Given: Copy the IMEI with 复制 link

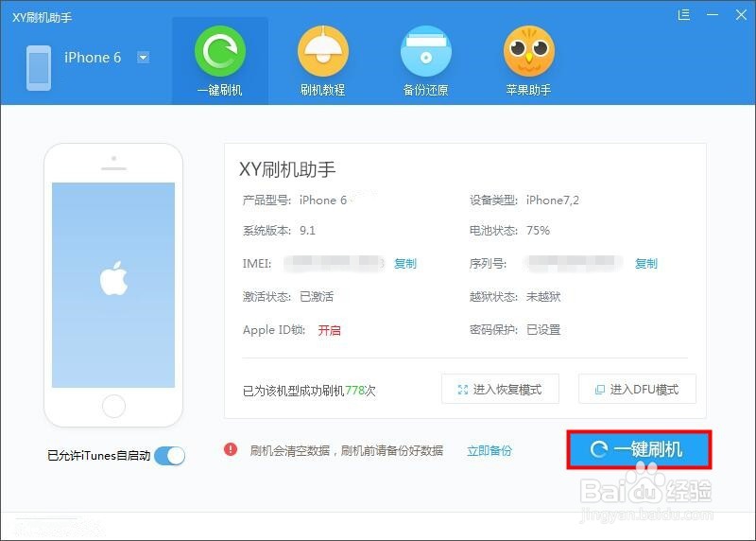Looking at the screenshot, I should (x=405, y=264).
